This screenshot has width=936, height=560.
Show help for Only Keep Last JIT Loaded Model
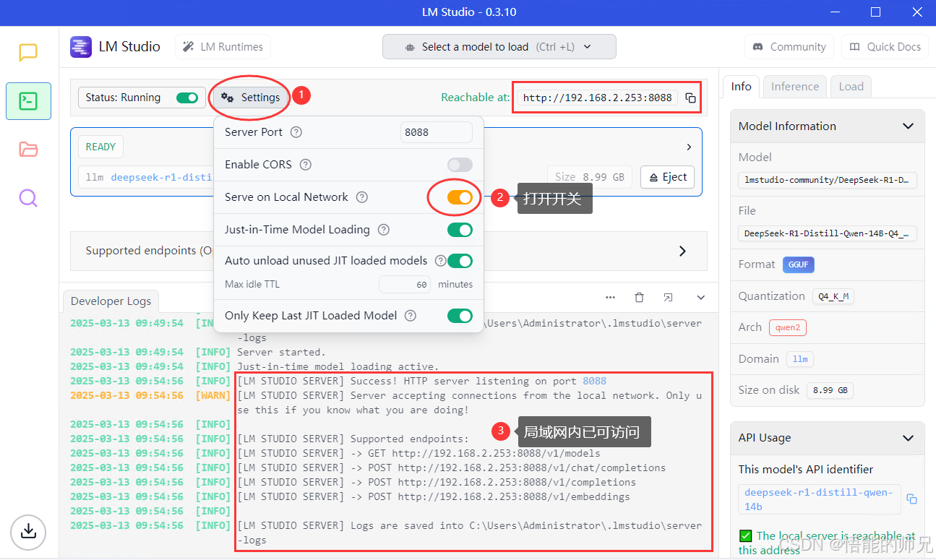point(411,316)
